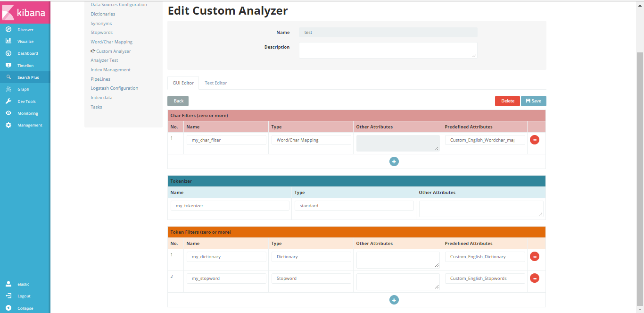
Task: Open the Discover app icon
Action: pyautogui.click(x=8, y=29)
